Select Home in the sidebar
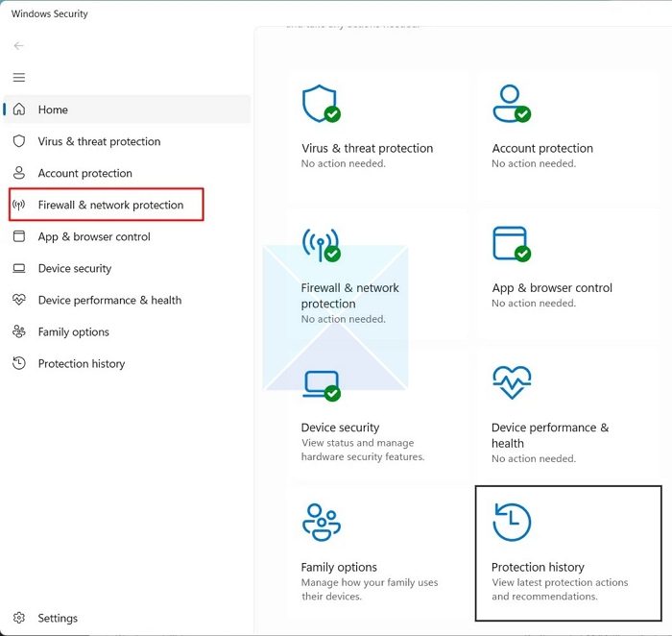The width and height of the screenshot is (672, 636). tap(127, 110)
